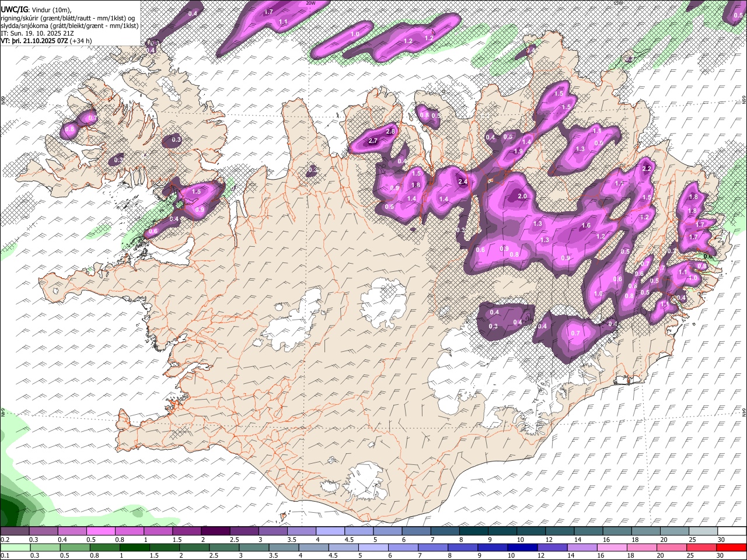Pick the lavender swatch at 4 in upper legend
Viewport: 747px width, 560px height.
point(330,531)
